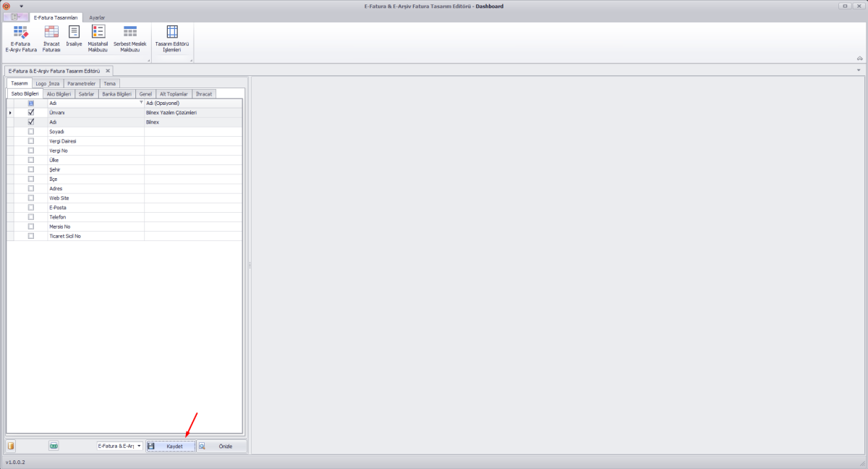Go to the Banka Bilgileri tab
This screenshot has height=469, width=868.
point(116,94)
